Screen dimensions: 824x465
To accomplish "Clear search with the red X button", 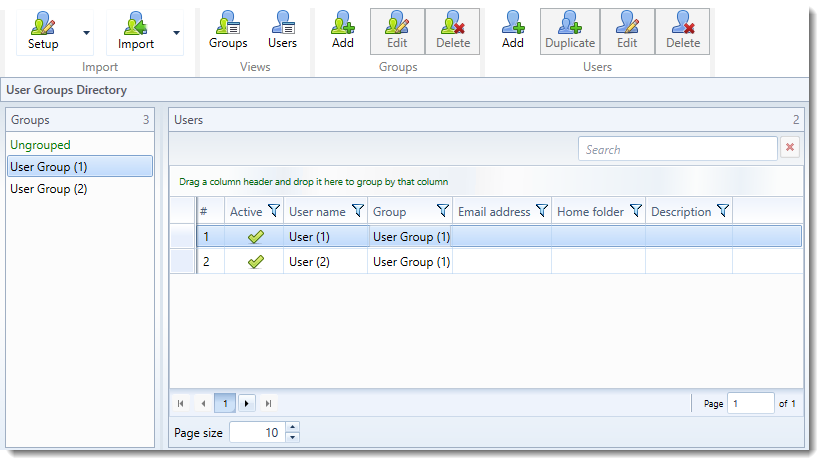I will point(790,148).
